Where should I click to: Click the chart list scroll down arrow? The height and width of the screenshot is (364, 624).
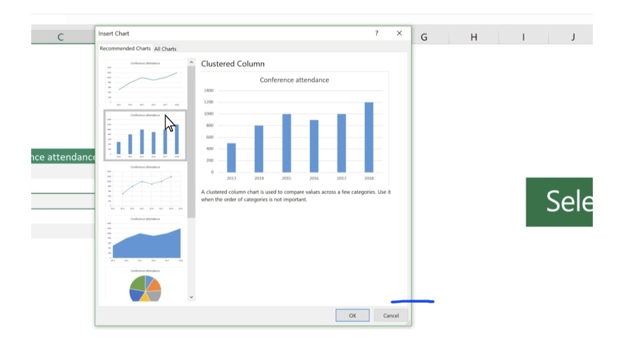point(191,297)
